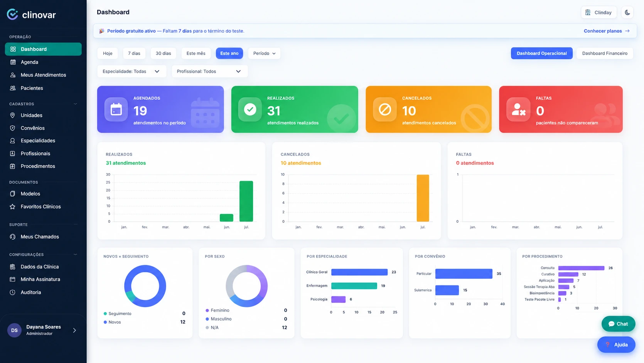Click the Particular bar in Por Convênio
Image resolution: width=644 pixels, height=363 pixels.
point(464,274)
